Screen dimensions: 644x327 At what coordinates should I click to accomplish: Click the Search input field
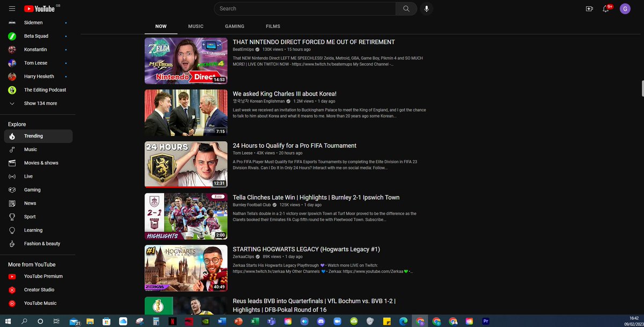[305, 9]
